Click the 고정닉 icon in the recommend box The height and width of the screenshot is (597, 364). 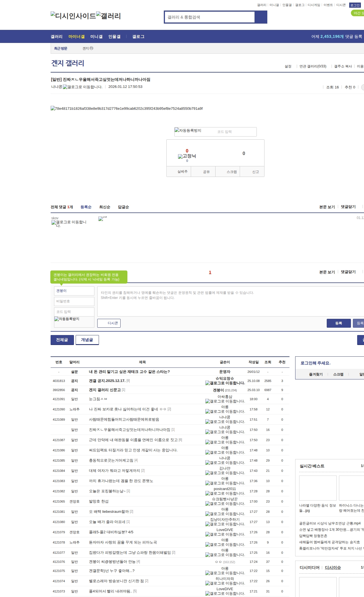(x=187, y=156)
